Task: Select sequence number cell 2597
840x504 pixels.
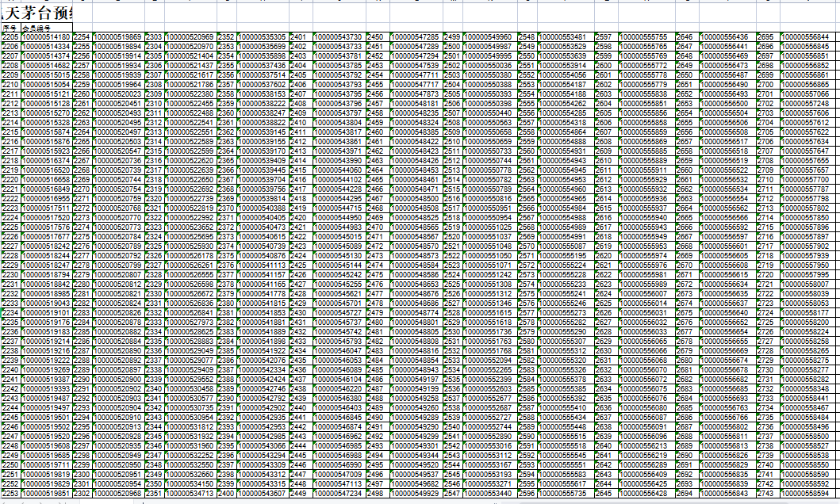Action: pos(607,37)
